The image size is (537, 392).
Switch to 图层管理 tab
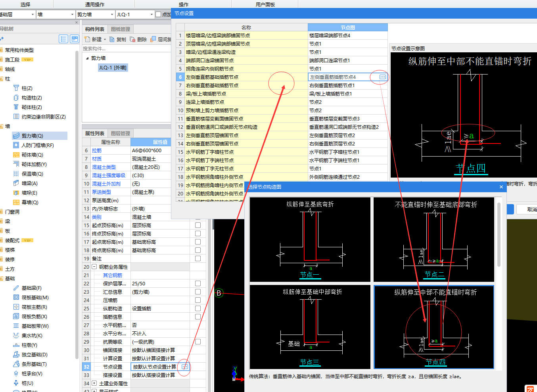click(121, 133)
